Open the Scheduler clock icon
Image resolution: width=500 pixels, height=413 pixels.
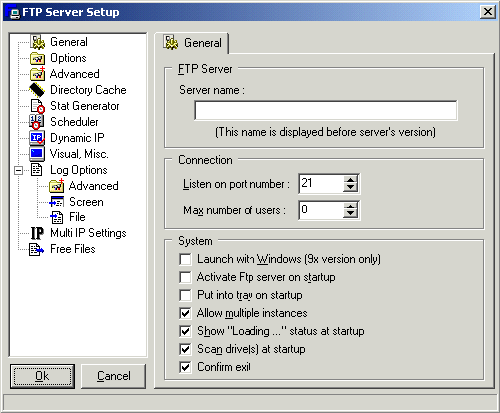tap(36, 122)
